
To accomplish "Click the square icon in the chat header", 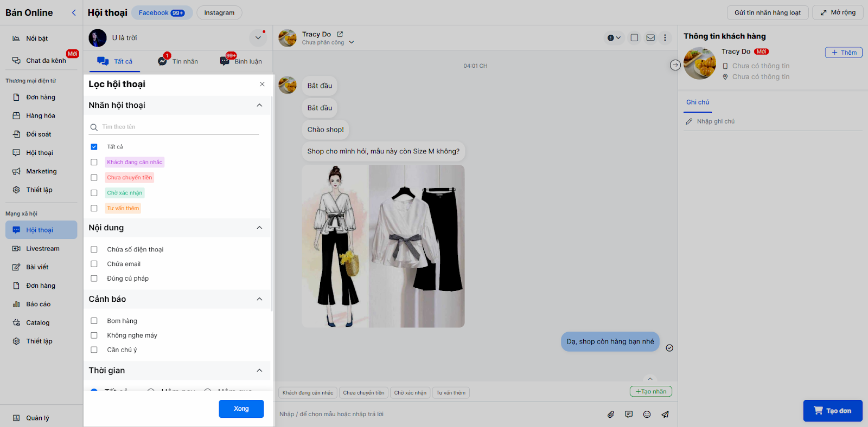I will click(634, 38).
